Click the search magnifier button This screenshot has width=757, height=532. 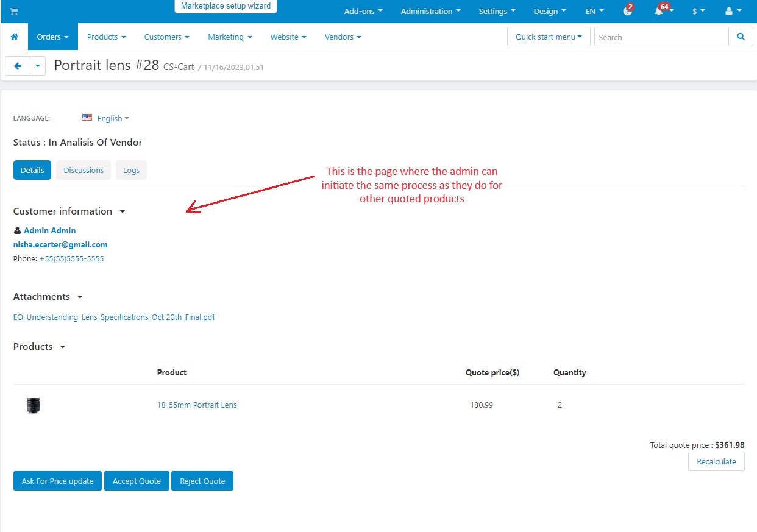(x=741, y=37)
